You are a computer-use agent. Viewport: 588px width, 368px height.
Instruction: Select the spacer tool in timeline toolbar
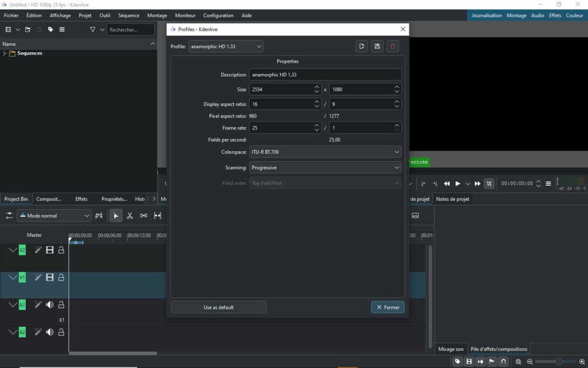coord(144,216)
